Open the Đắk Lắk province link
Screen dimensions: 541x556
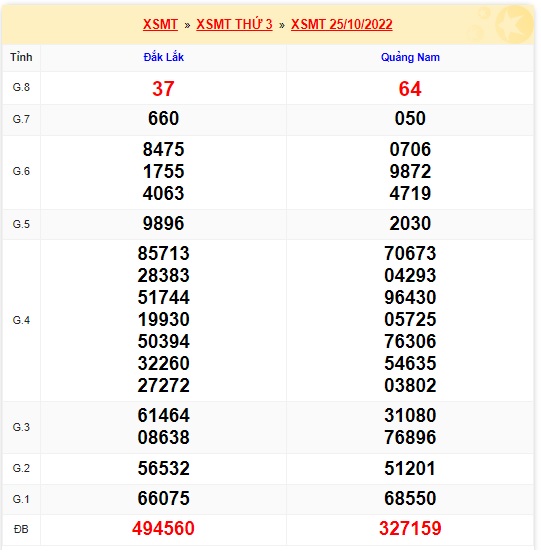tap(163, 57)
